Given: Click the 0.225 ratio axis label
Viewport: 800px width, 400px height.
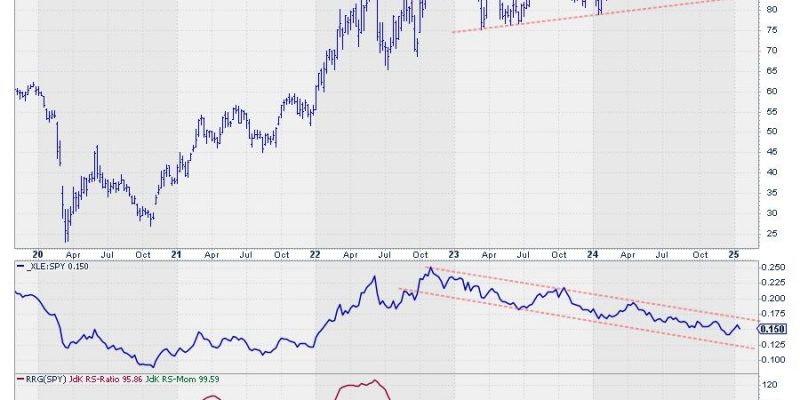Looking at the screenshot, I should (x=772, y=283).
